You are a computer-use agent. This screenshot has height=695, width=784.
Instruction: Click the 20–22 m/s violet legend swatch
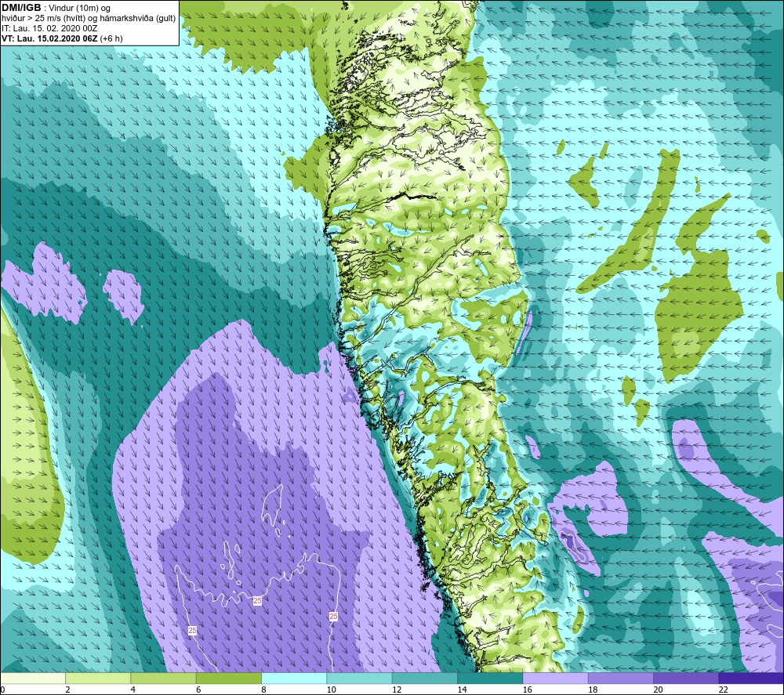coord(685,678)
